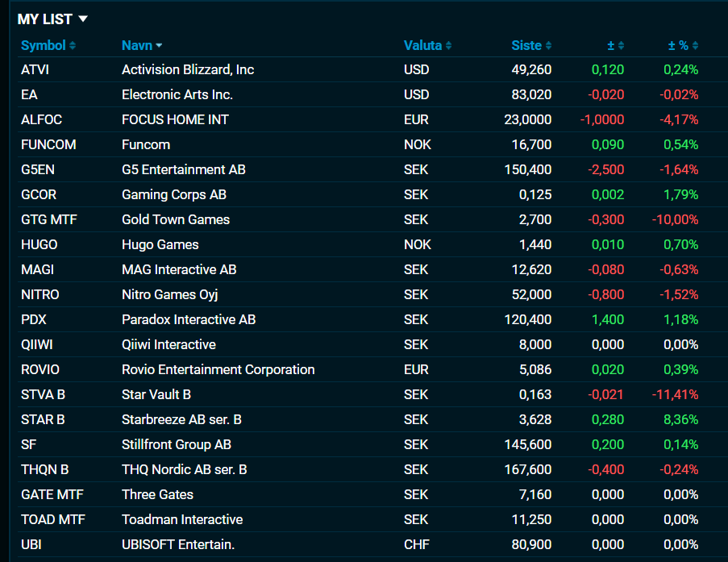Open Paradox Interactive AB entry
This screenshot has width=728, height=562.
click(189, 320)
